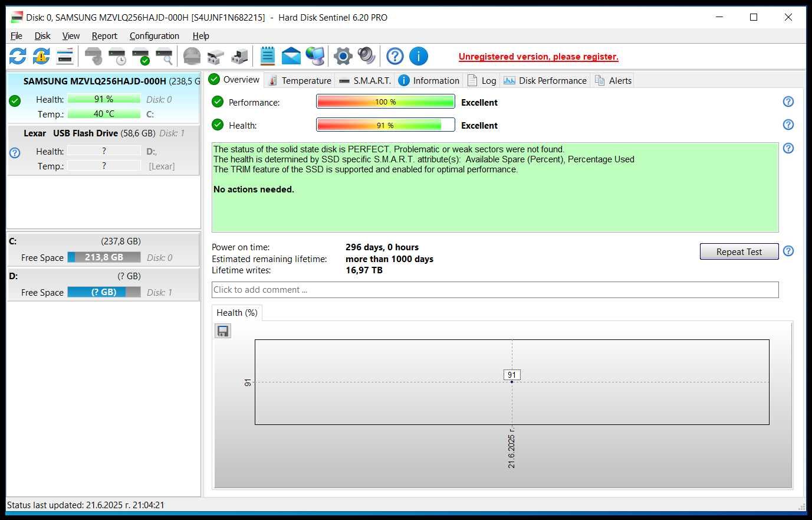Click the status last updated bar text

click(86, 505)
